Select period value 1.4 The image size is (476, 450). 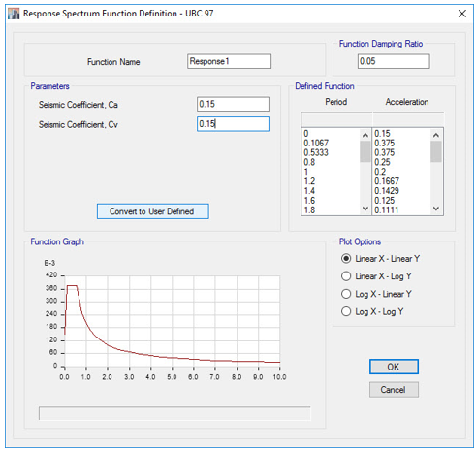click(309, 191)
